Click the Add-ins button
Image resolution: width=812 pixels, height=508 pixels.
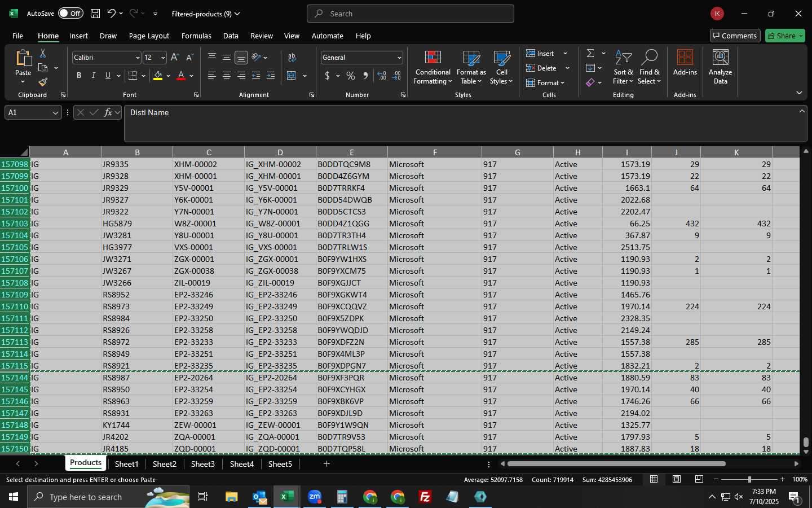coord(685,63)
